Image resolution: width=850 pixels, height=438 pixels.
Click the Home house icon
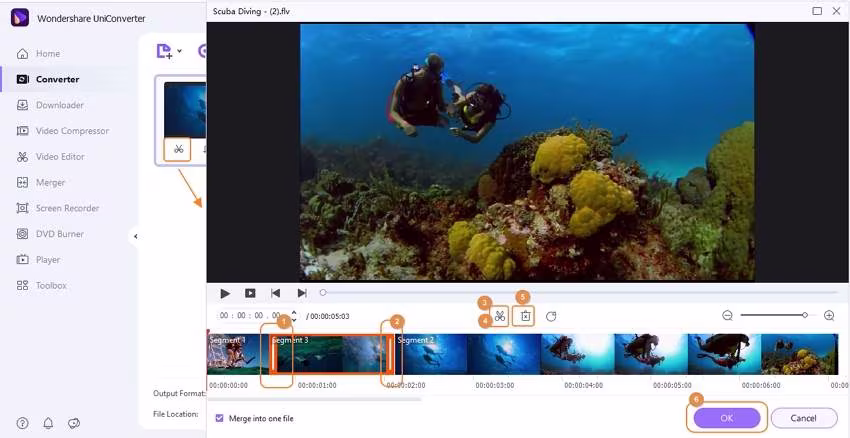pyautogui.click(x=22, y=54)
